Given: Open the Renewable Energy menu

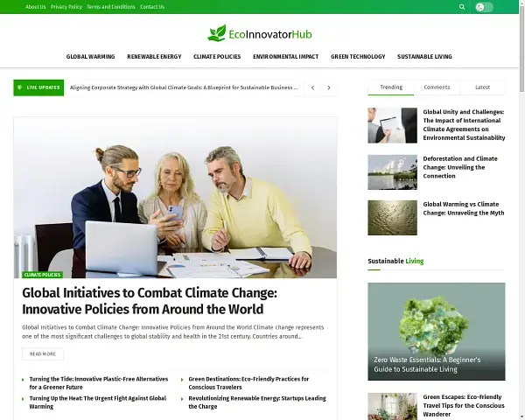Looking at the screenshot, I should (x=154, y=57).
